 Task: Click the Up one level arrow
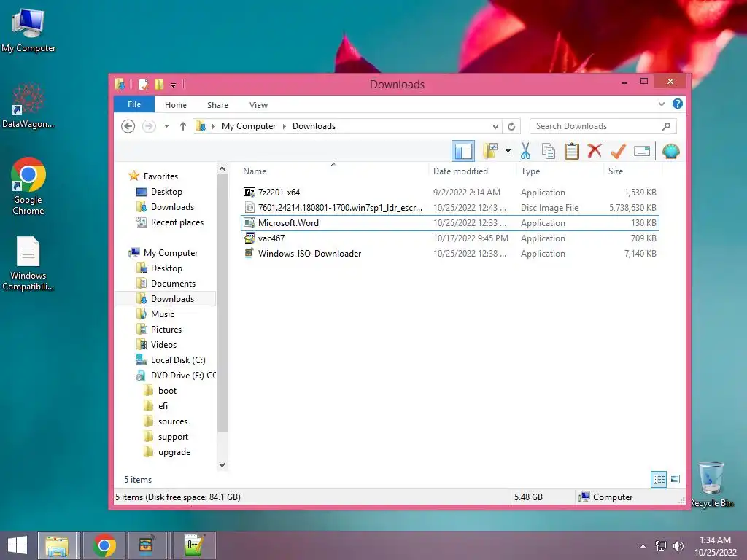point(183,126)
